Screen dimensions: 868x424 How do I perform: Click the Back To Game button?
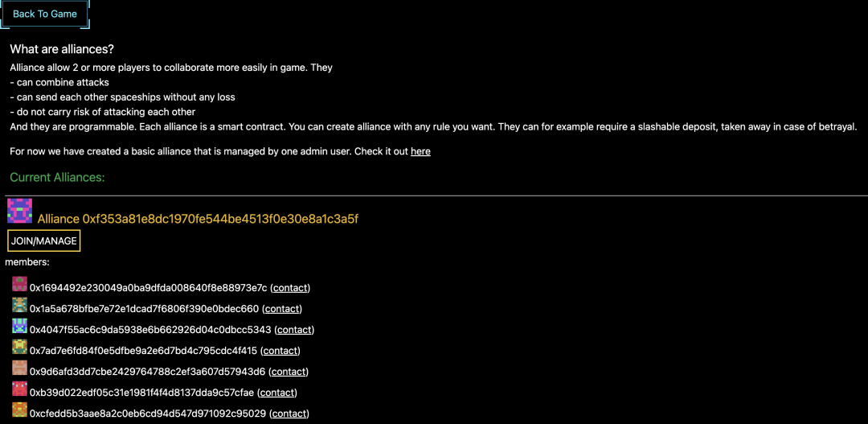coord(44,14)
